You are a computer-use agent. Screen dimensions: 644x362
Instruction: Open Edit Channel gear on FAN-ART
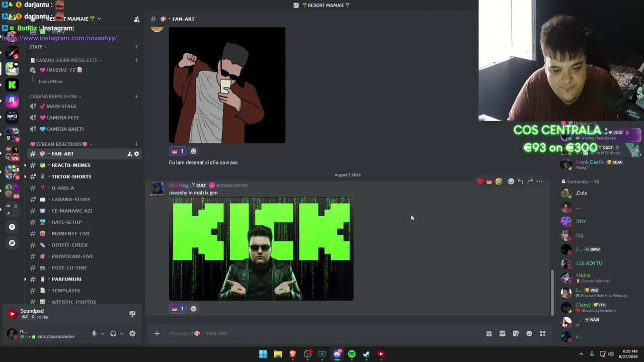pos(136,154)
